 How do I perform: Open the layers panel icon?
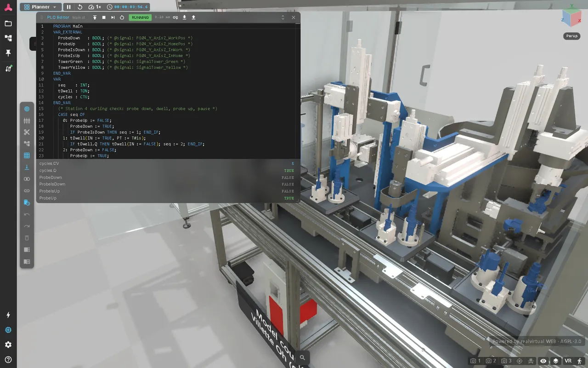[555, 361]
